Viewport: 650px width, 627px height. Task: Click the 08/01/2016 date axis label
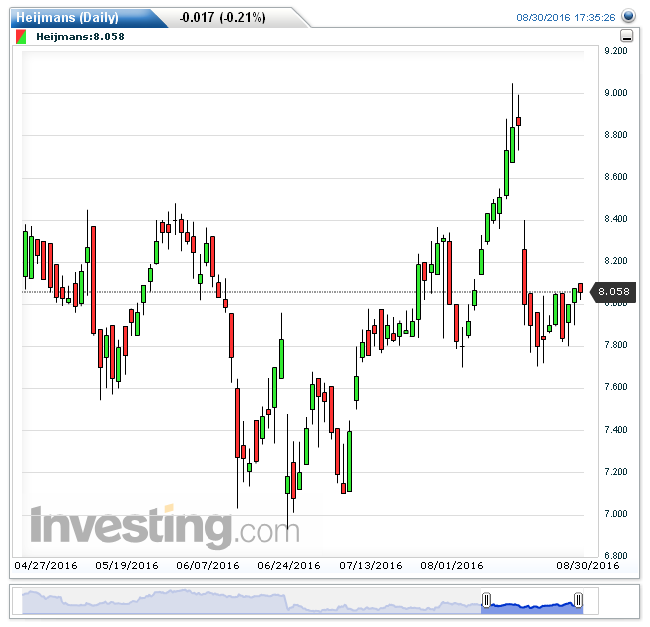[452, 565]
